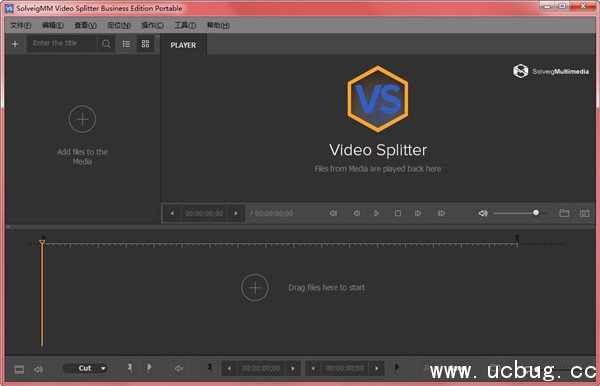Jump to previous keyframe in player
The width and height of the screenshot is (600, 386).
(333, 213)
